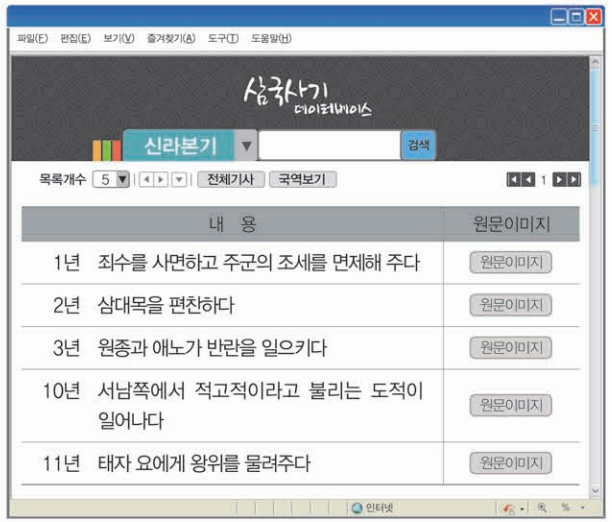Close the browser window
Viewport: 612px width, 522px height.
tap(593, 17)
